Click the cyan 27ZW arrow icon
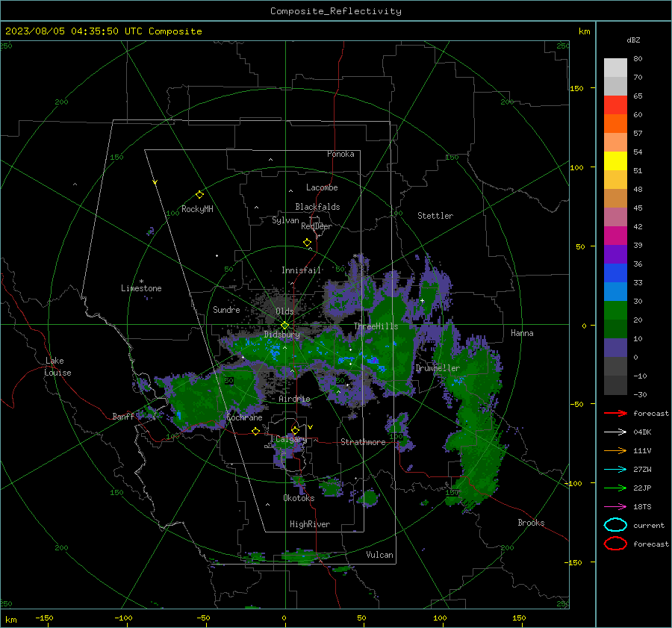Image resolution: width=672 pixels, height=628 pixels. point(615,470)
